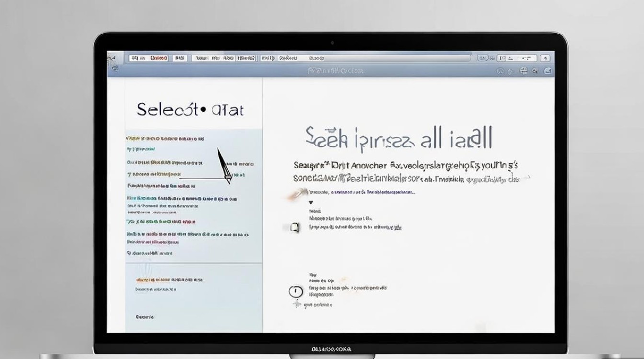Click the first icon in the upper-right icon row

(500, 71)
